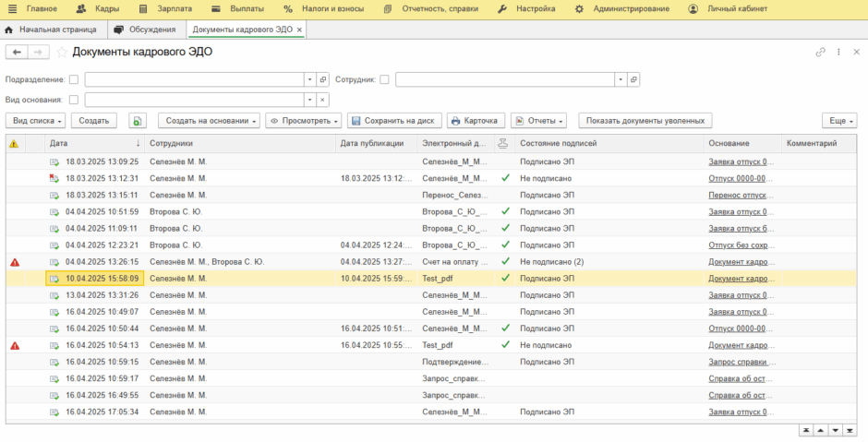Open Перенос отпуск link in Основание column
The height and width of the screenshot is (442, 868).
[x=741, y=196]
